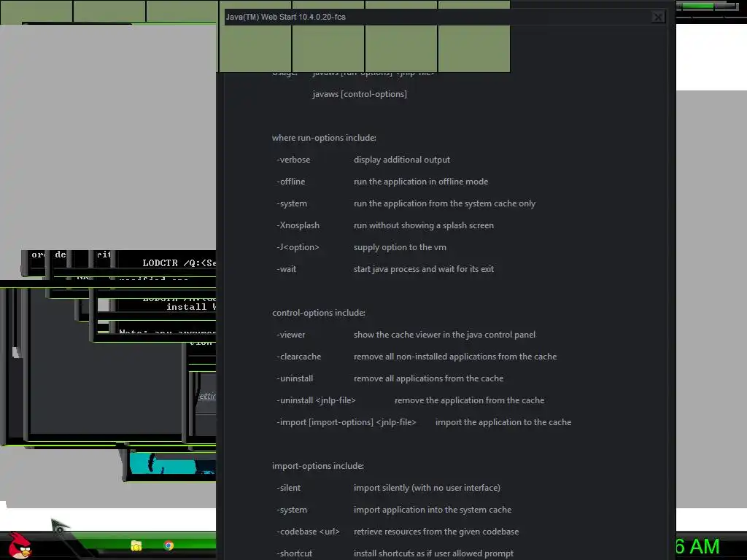Open the Angry Birds start button

[x=20, y=546]
